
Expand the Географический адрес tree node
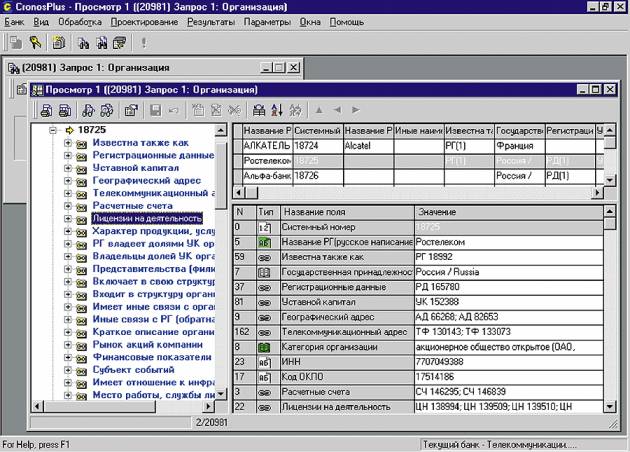[x=68, y=181]
